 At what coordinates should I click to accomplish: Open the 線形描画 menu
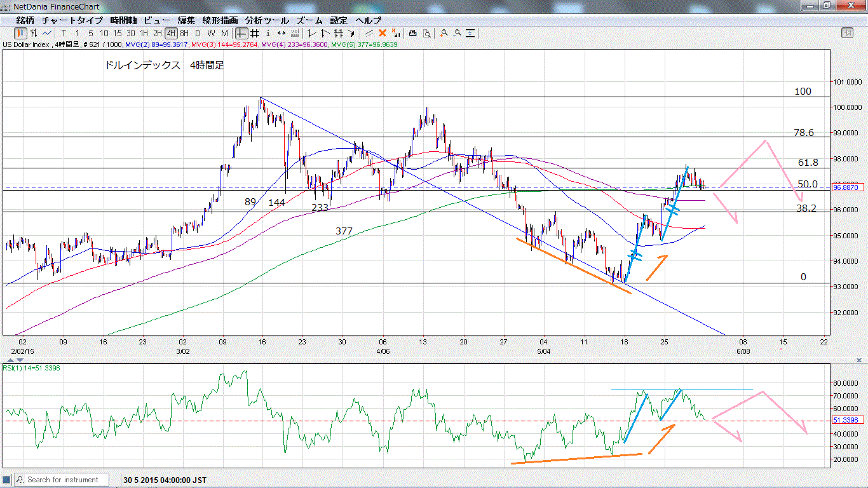pyautogui.click(x=220, y=20)
